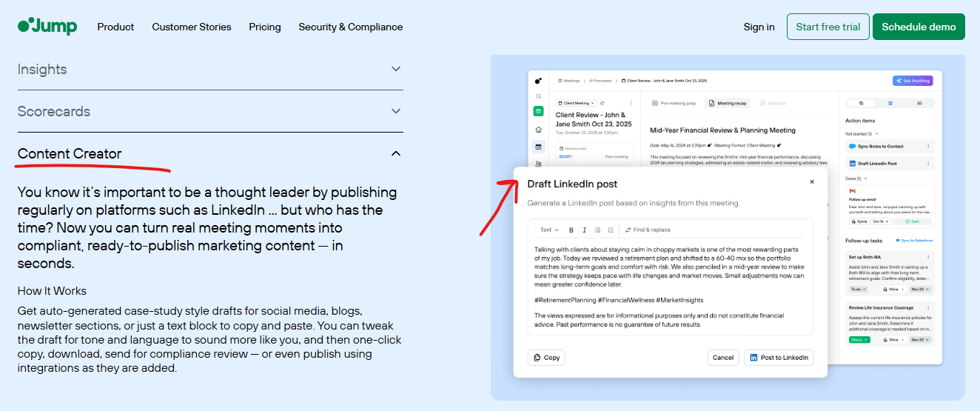Click the Salesforce icon on Sync Notes item
Viewport: 980px width, 411px height.
coord(852,146)
